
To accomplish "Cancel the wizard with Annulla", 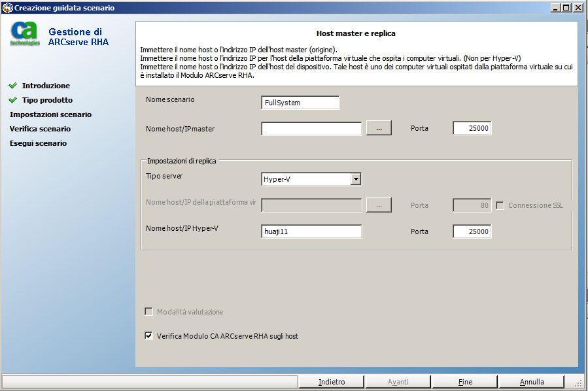I will point(531,382).
